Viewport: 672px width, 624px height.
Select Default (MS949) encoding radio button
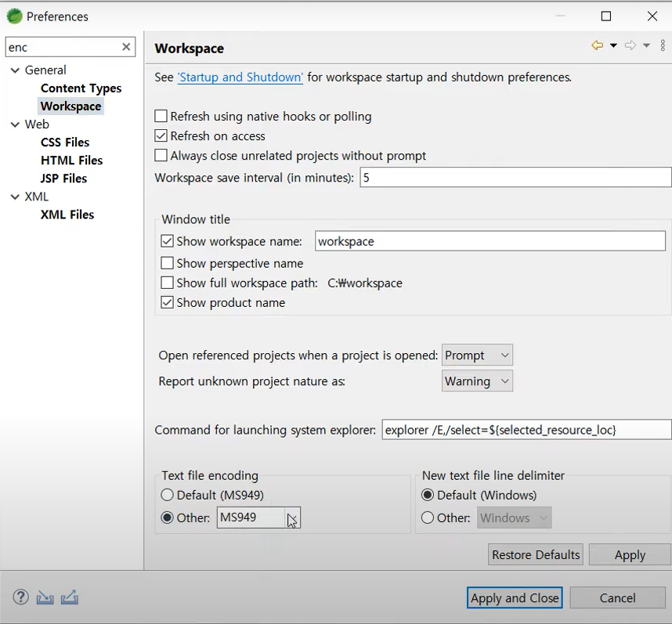coord(167,495)
